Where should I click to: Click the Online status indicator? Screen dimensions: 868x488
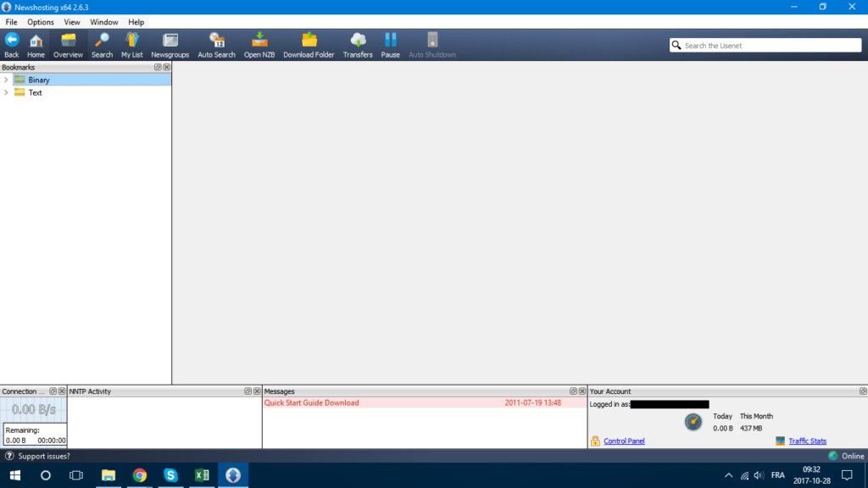coord(844,456)
